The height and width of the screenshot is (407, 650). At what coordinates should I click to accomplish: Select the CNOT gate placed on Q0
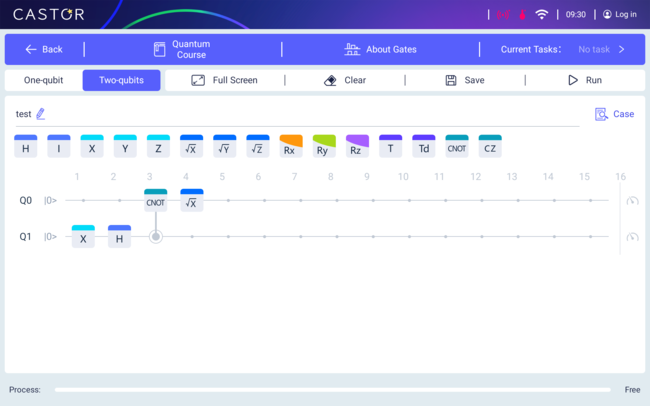[155, 200]
